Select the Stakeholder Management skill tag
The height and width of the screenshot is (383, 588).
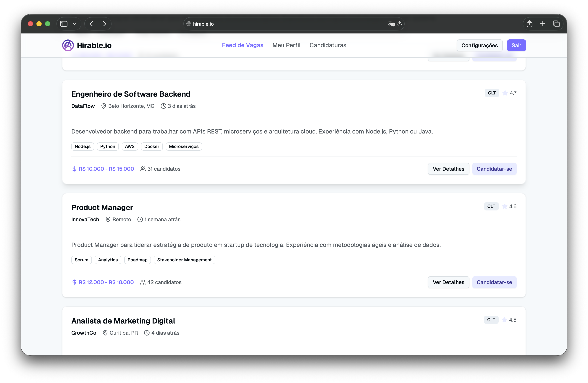click(184, 260)
